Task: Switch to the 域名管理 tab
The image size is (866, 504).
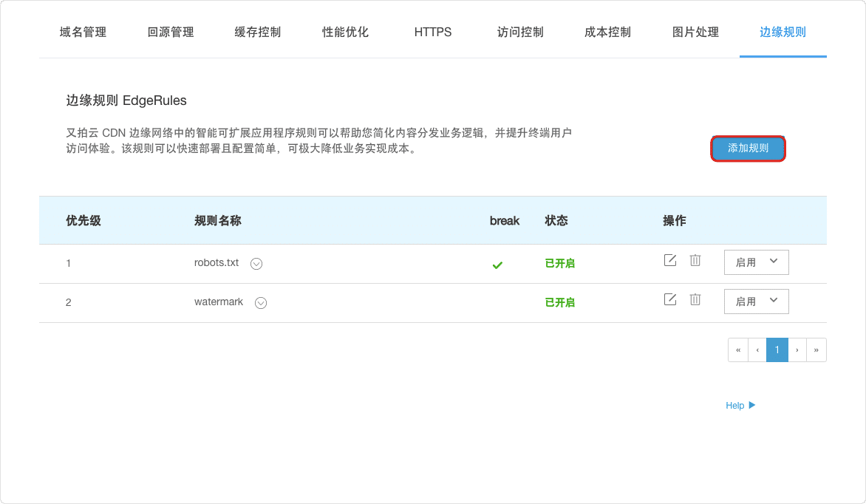Action: [x=83, y=32]
